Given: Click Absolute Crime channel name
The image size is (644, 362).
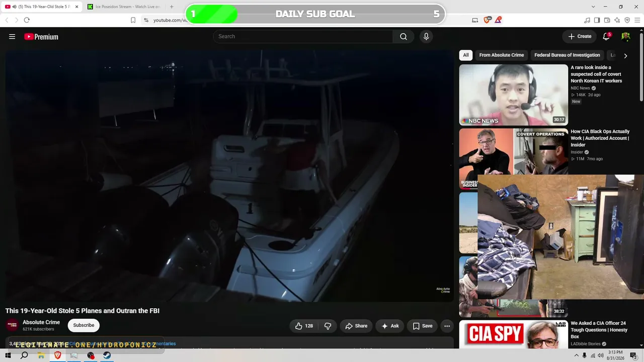Looking at the screenshot, I should click(41, 322).
